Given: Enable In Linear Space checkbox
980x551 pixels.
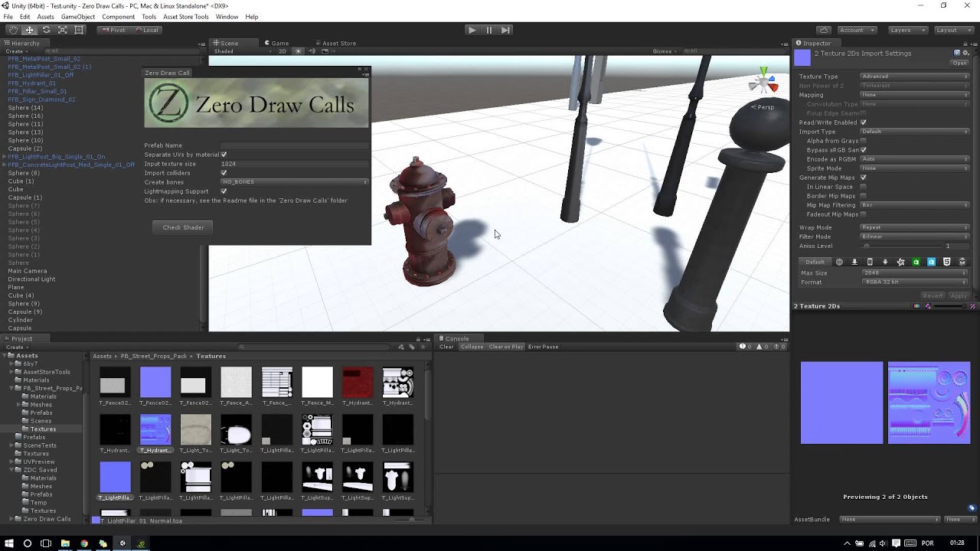Looking at the screenshot, I should [864, 187].
